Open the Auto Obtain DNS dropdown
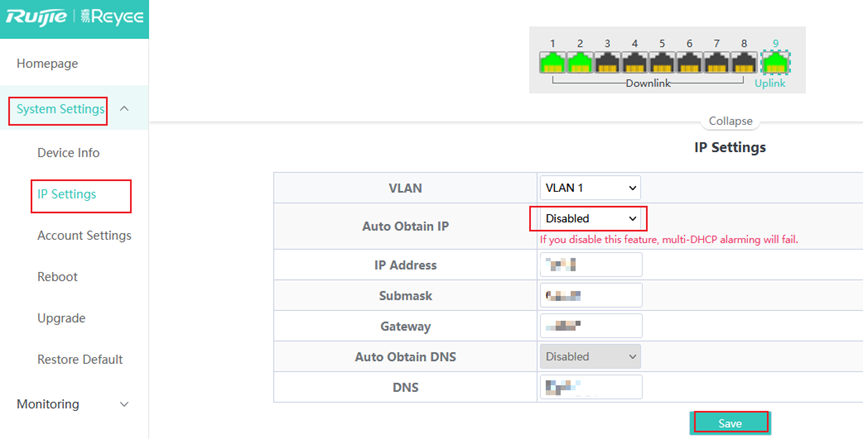Screen dimensions: 863x439 click(590, 356)
